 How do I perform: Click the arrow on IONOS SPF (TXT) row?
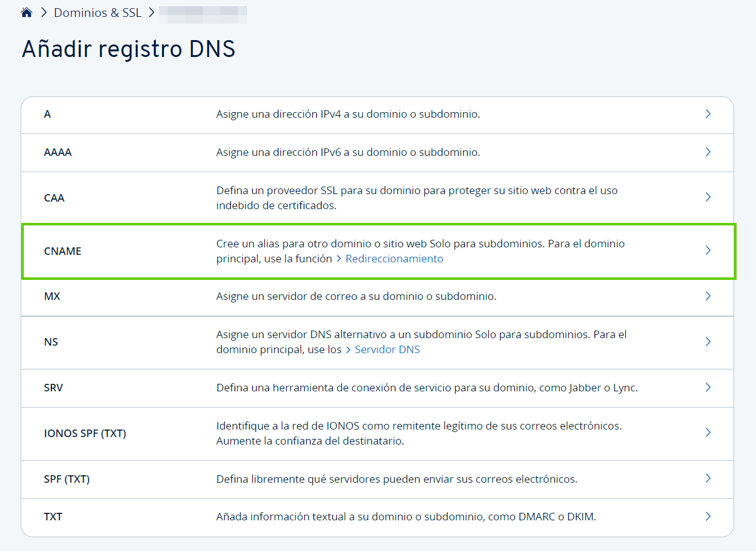[x=708, y=433]
